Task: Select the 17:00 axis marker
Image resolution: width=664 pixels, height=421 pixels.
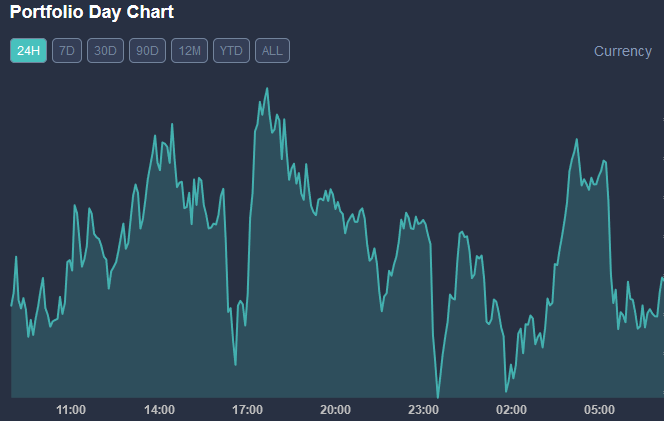Action: click(247, 410)
